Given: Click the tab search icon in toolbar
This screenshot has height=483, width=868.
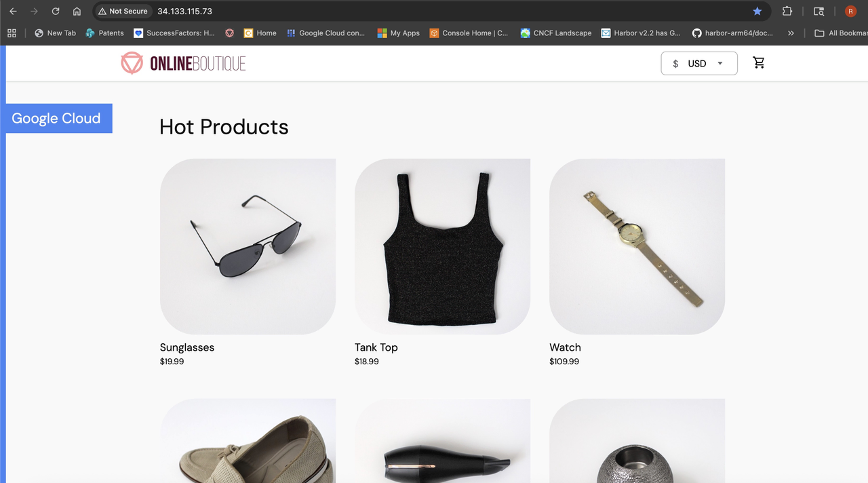Looking at the screenshot, I should point(819,12).
